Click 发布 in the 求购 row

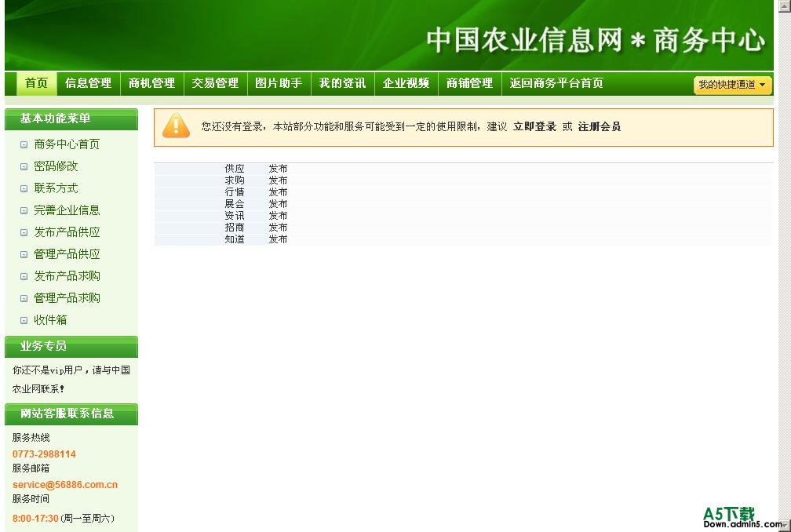click(278, 180)
